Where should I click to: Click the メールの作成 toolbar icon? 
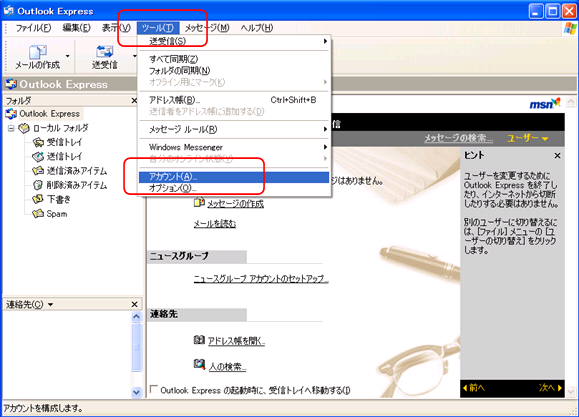(38, 52)
